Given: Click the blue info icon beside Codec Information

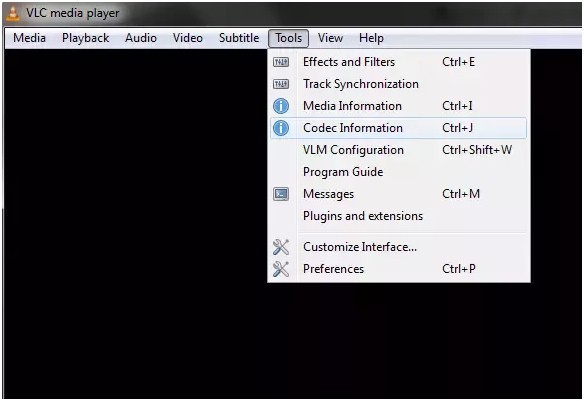Looking at the screenshot, I should [x=281, y=128].
